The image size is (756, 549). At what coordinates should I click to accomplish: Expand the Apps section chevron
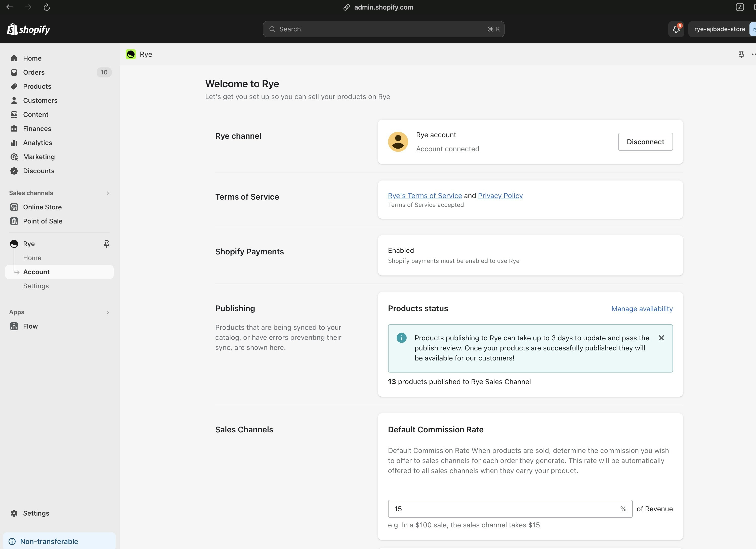click(x=107, y=312)
